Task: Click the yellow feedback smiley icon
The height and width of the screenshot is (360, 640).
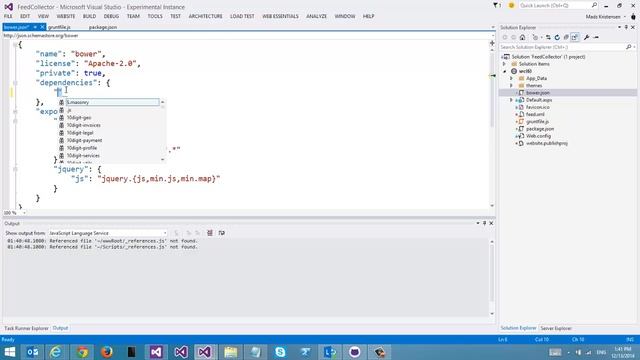Action: tap(511, 5)
